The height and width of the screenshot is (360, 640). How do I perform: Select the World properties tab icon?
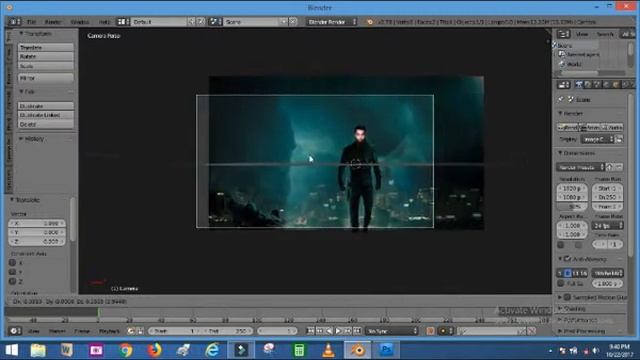tap(606, 85)
